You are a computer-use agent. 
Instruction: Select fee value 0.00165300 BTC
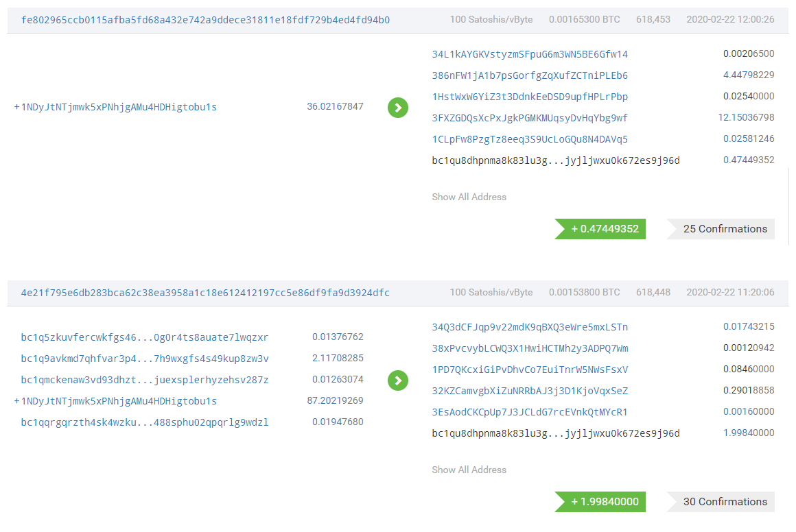pyautogui.click(x=585, y=19)
